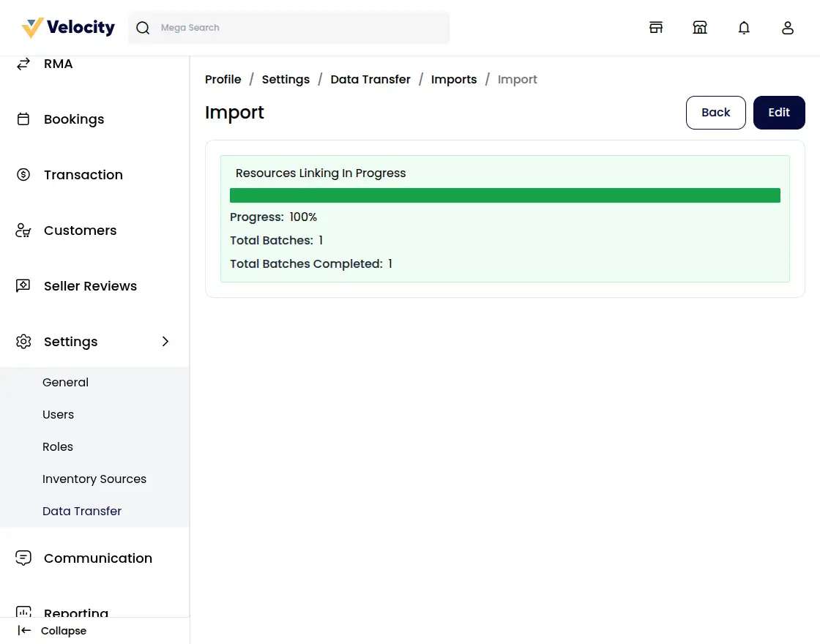Click the Communication chat icon
Viewport: 820px width, 644px height.
coord(23,558)
